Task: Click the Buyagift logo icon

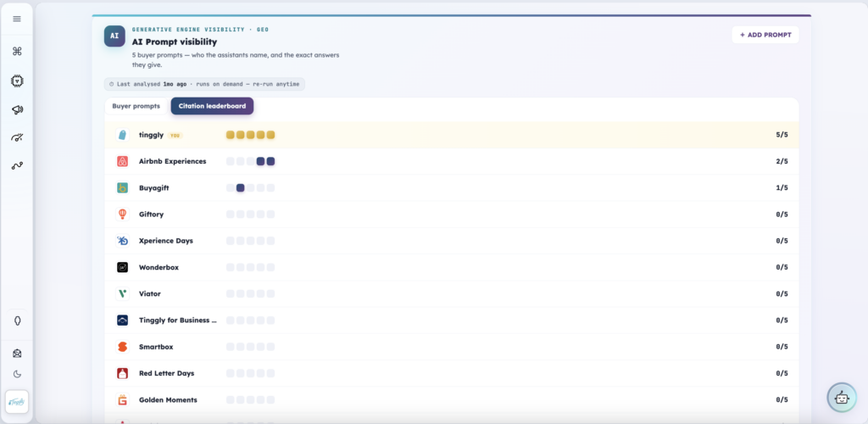Action: point(122,188)
